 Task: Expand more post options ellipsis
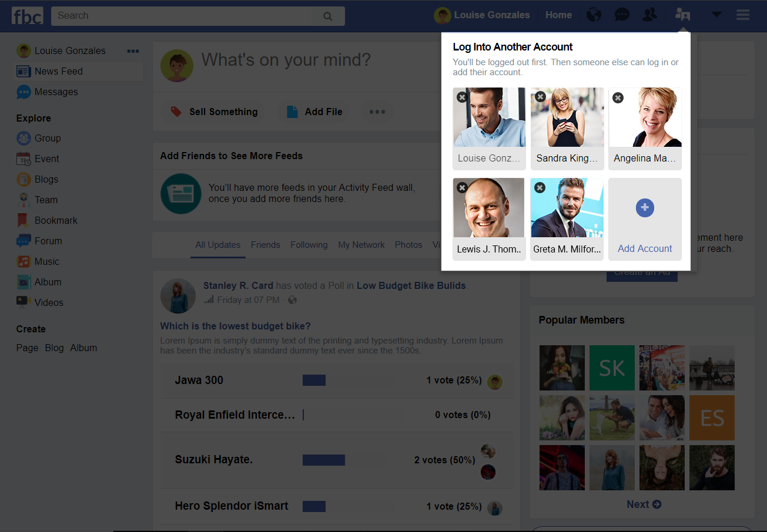coord(377,112)
